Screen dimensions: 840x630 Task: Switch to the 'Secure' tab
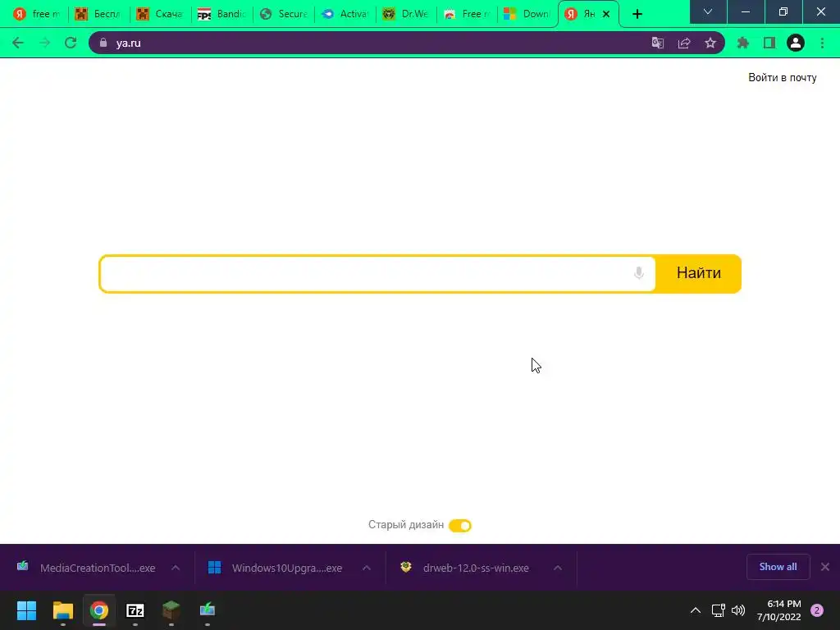pyautogui.click(x=283, y=14)
